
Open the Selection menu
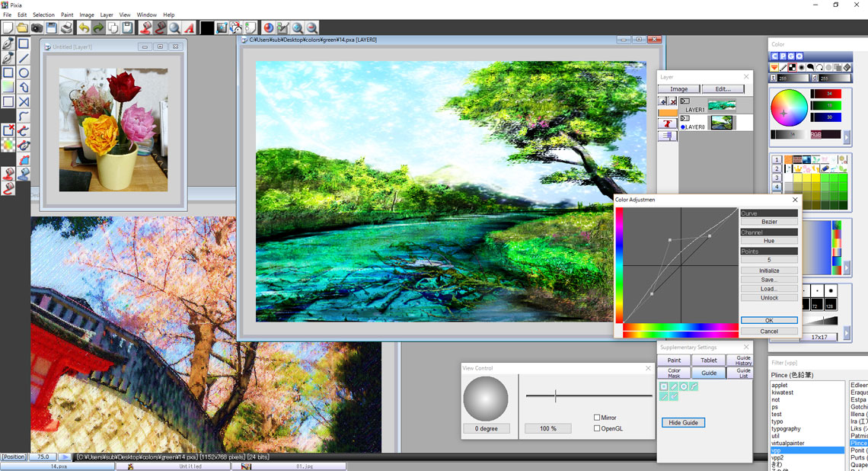tap(43, 14)
